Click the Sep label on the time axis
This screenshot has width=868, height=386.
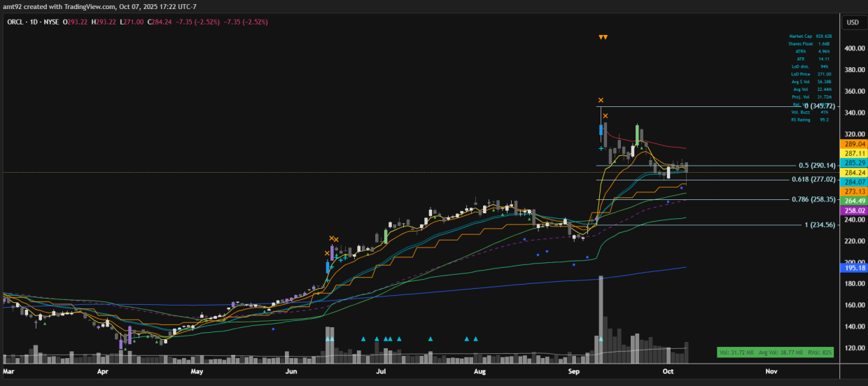575,373
